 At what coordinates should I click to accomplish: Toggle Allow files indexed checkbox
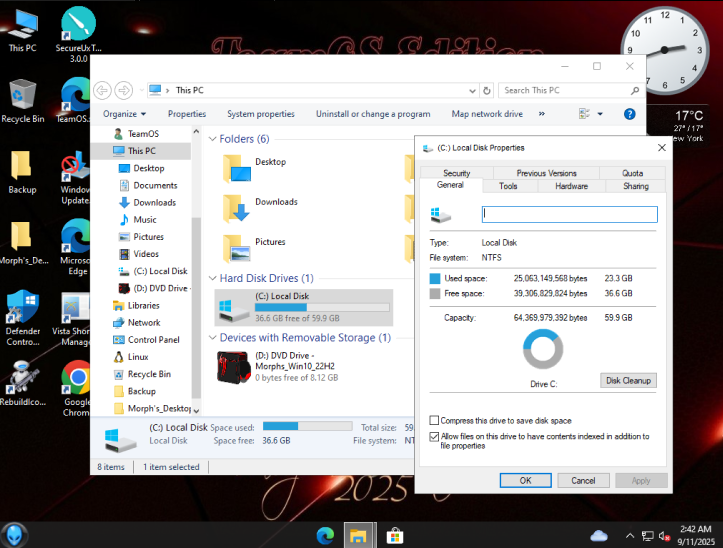click(434, 436)
